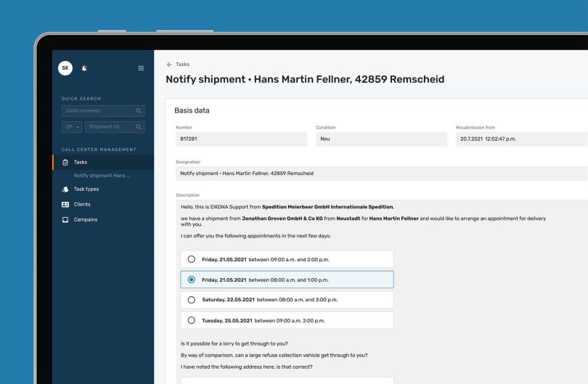Select Saturday 22.05.2021 appointment radio button
This screenshot has width=588, height=384.
click(x=192, y=300)
